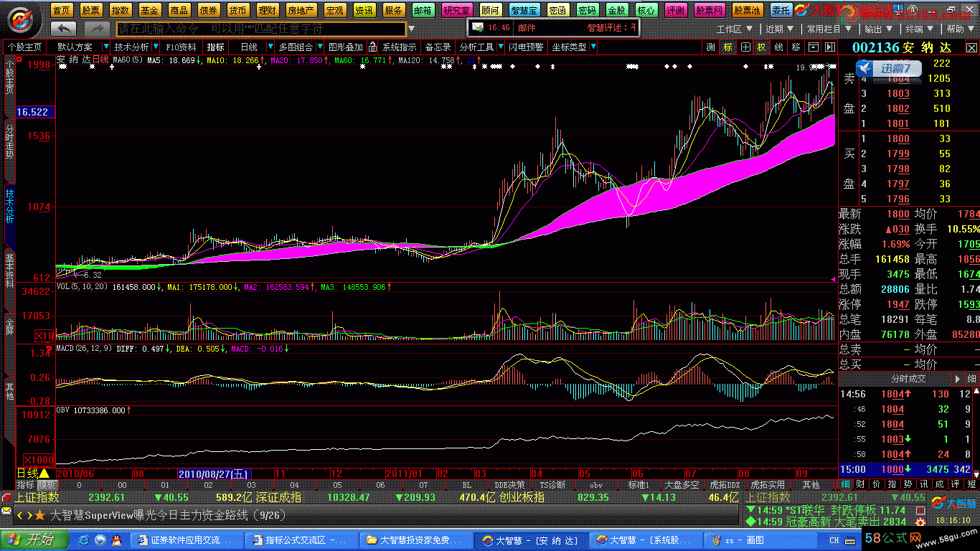Viewport: 980px width, 551px height.
Task: Toggle the 权 adjusted price button
Action: [761, 47]
